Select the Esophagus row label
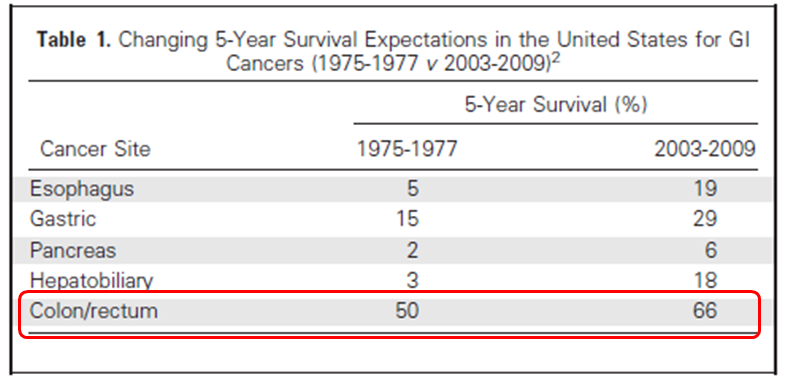Viewport: 785px width, 381px height. coord(82,189)
